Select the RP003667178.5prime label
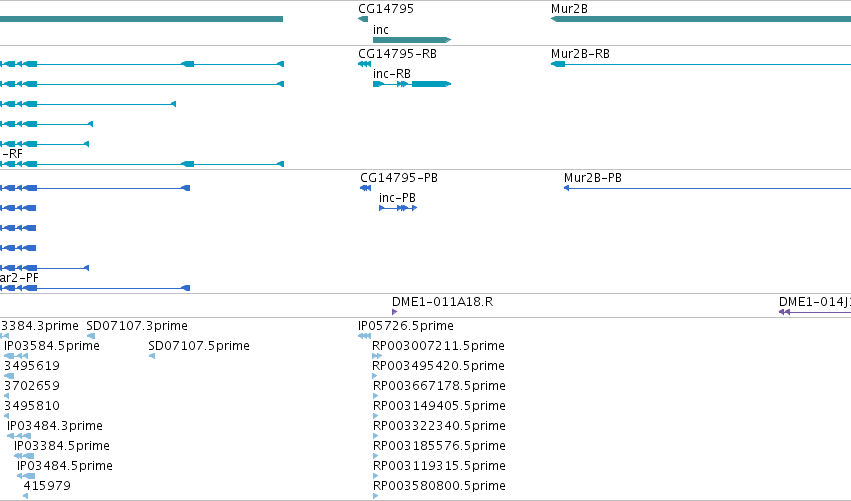Screen dimensions: 851x501 point(440,386)
